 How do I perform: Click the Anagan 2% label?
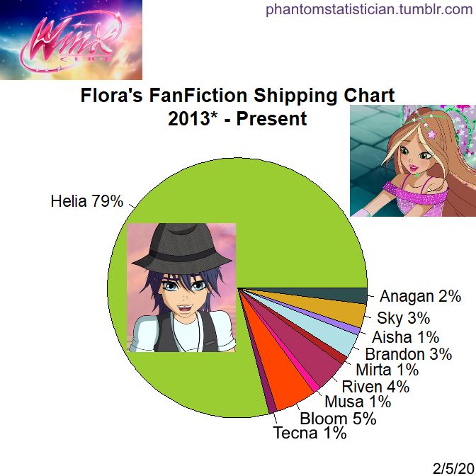(x=421, y=296)
